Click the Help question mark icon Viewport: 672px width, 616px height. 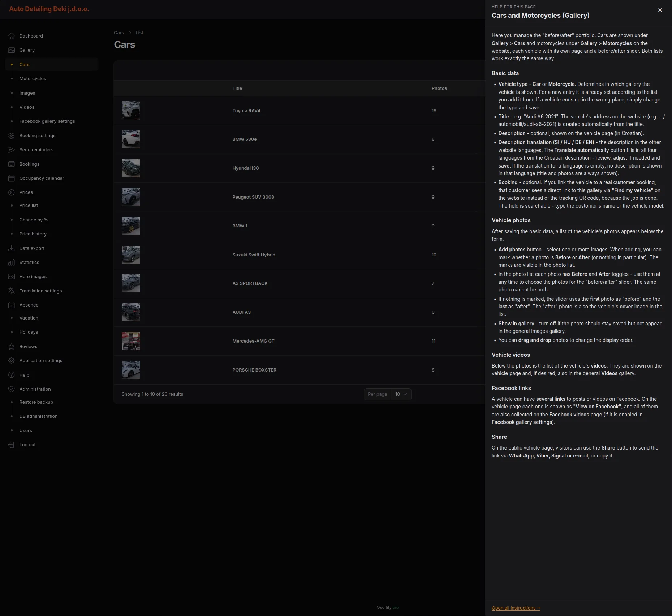point(12,375)
